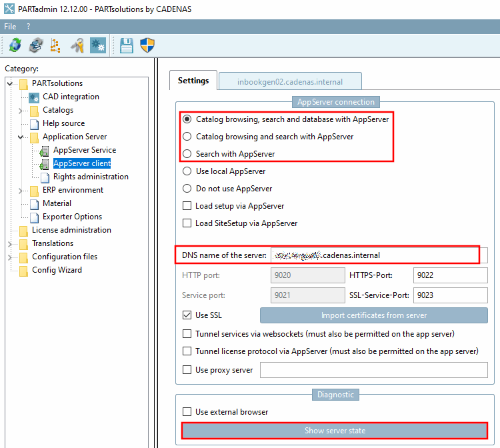Click the PARTadmin application logo icon
Screen dimensions: 500x448
pyautogui.click(x=9, y=9)
